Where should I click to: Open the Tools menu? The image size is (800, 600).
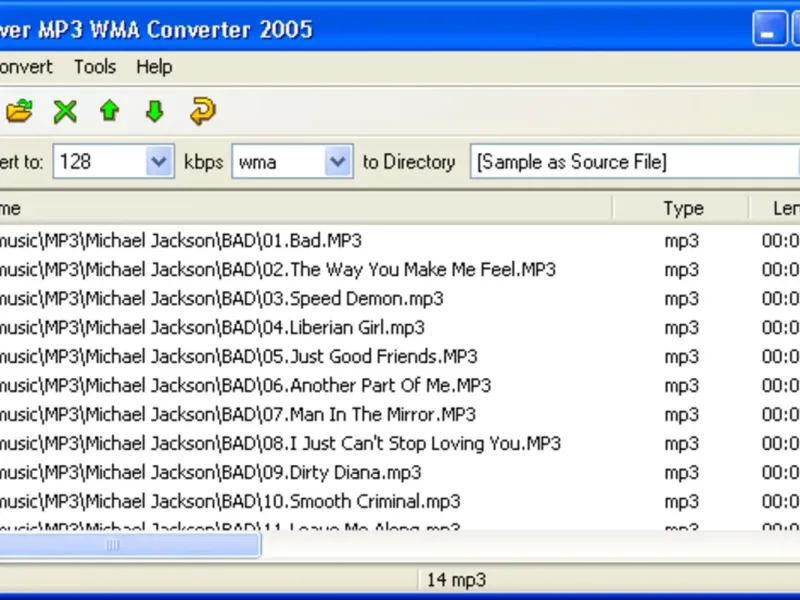(95, 67)
